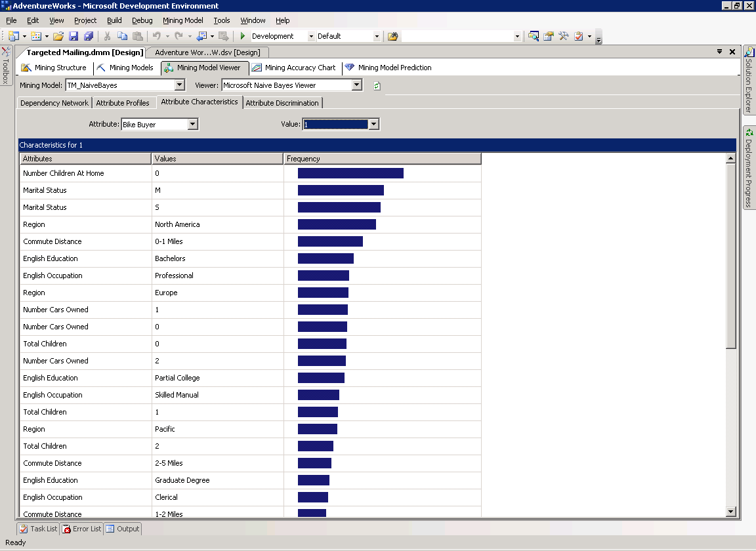Screen dimensions: 756x551
Task: Select the "Number Children At Home" row
Action: 251,173
